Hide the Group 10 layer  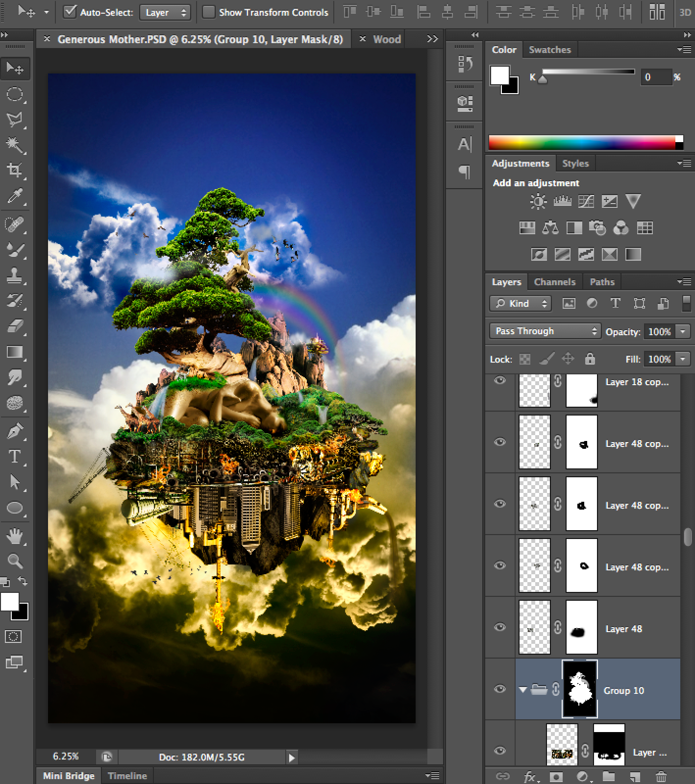[x=500, y=689]
